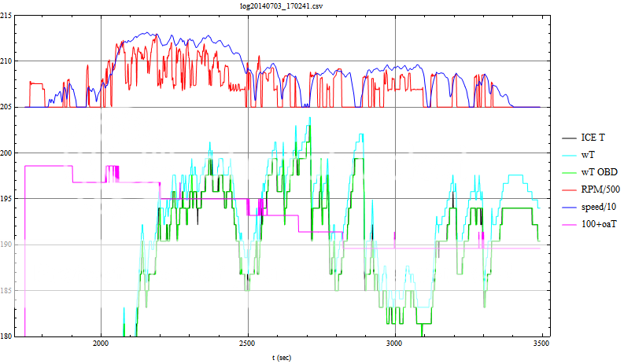Click the chart title log20140703_170241.csv

(x=282, y=6)
